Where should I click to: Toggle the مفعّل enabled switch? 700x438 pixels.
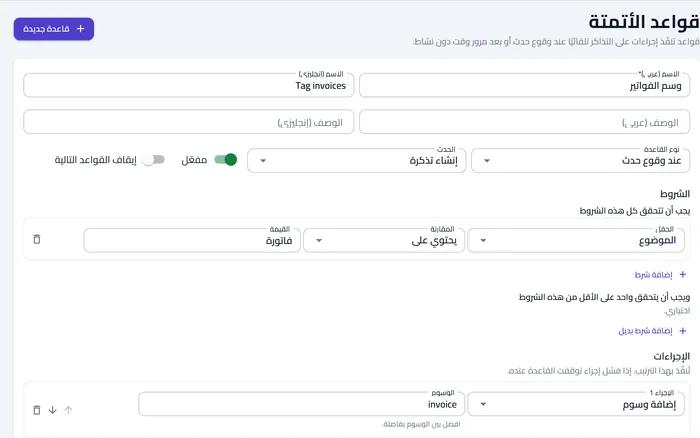[x=225, y=159]
